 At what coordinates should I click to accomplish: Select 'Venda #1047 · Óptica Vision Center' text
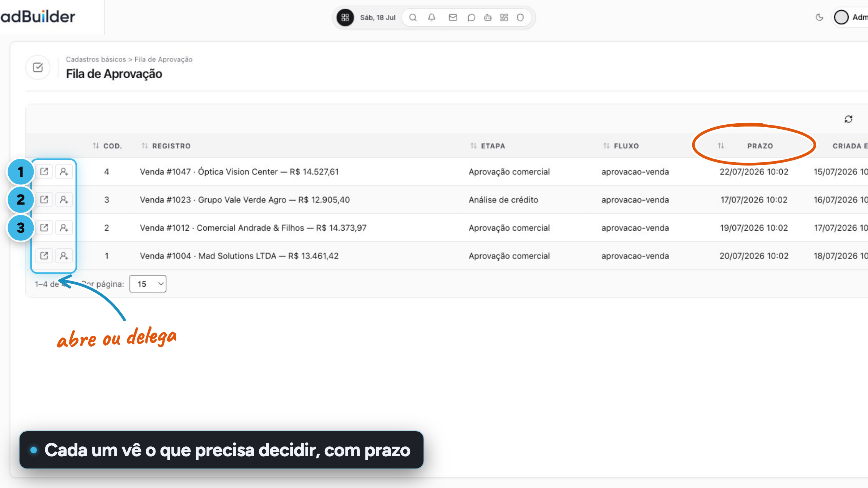coord(209,172)
